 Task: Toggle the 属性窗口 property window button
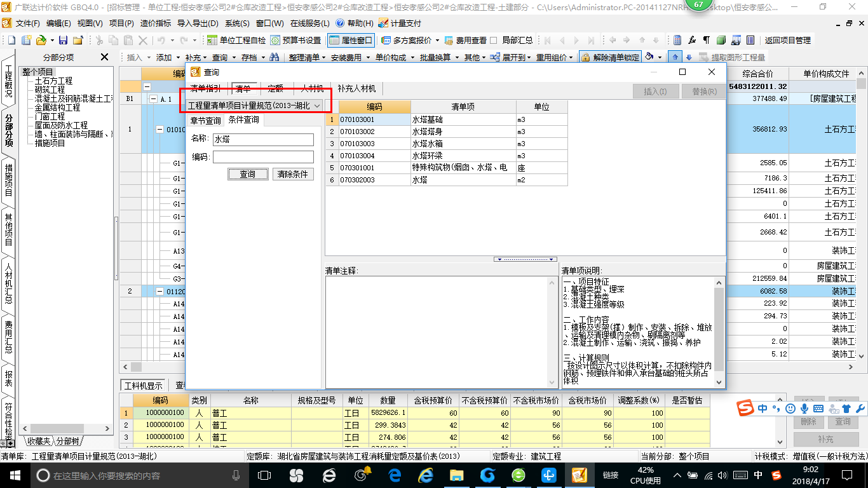pyautogui.click(x=351, y=40)
